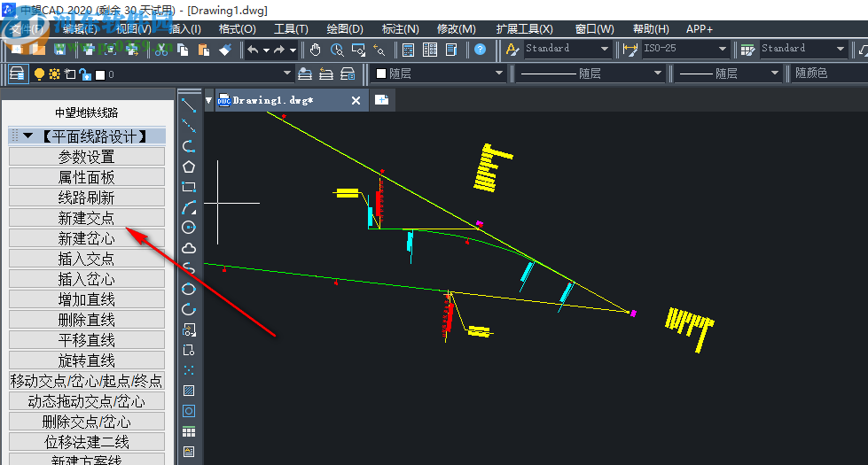Viewport: 868px width, 465px height.
Task: Collapse the 平面线路设计 section
Action: (x=28, y=136)
